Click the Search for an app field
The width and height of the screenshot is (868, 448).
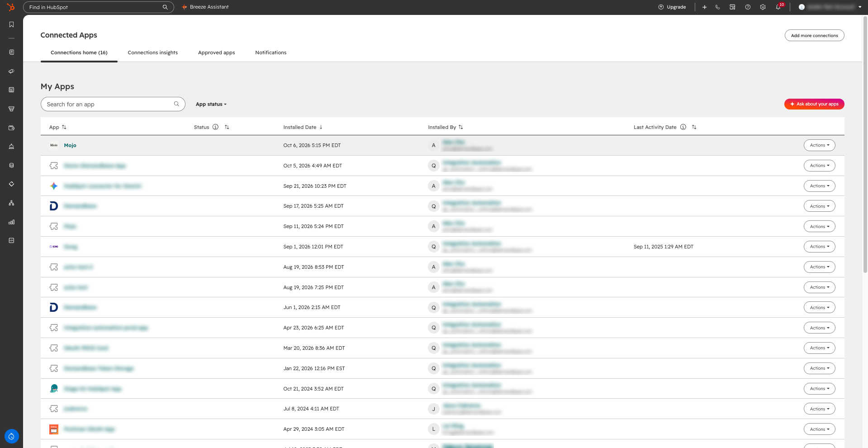tap(113, 104)
